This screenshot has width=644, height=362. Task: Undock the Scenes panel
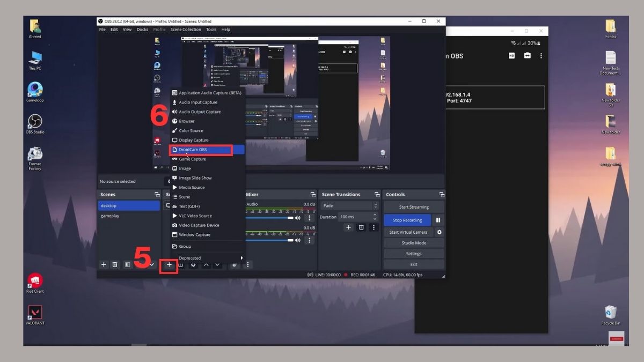pos(157,195)
